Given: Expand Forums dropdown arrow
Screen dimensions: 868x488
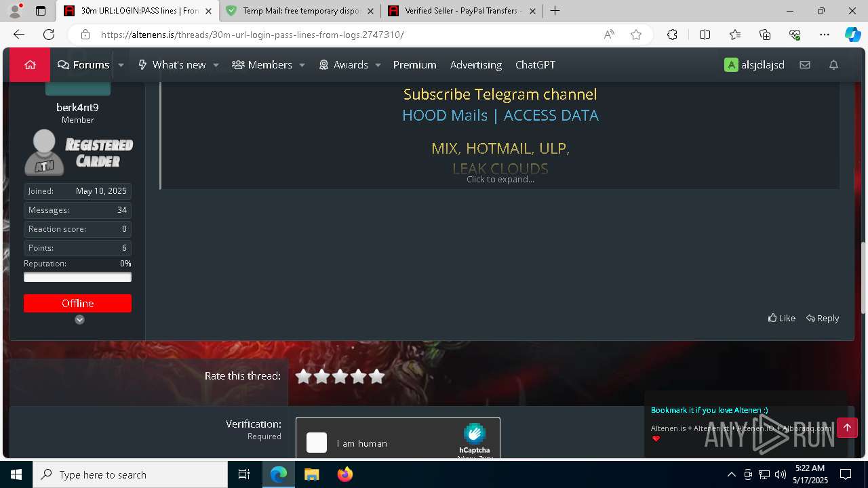Looking at the screenshot, I should [x=121, y=65].
